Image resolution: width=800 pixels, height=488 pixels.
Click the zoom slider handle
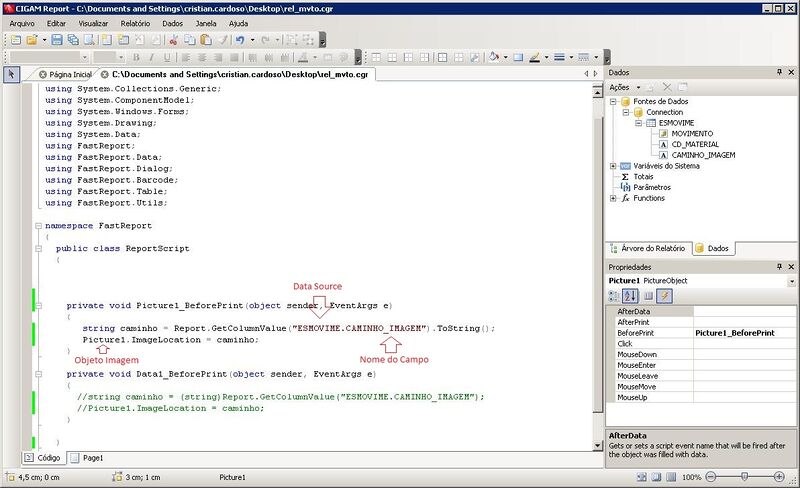tap(744, 477)
